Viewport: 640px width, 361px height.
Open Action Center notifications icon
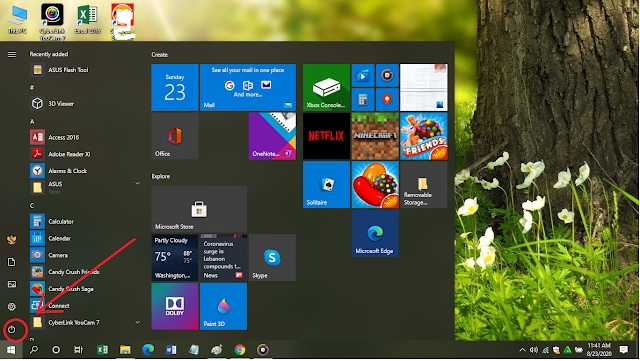point(624,350)
